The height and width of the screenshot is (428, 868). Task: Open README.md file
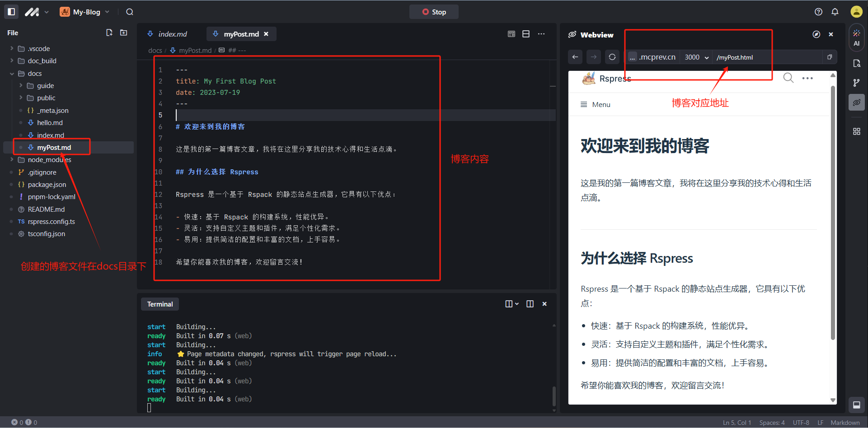tap(46, 209)
